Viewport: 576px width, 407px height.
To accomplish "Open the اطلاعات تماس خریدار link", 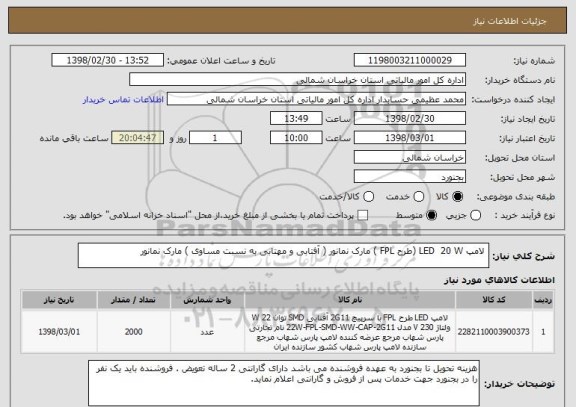I will [123, 100].
